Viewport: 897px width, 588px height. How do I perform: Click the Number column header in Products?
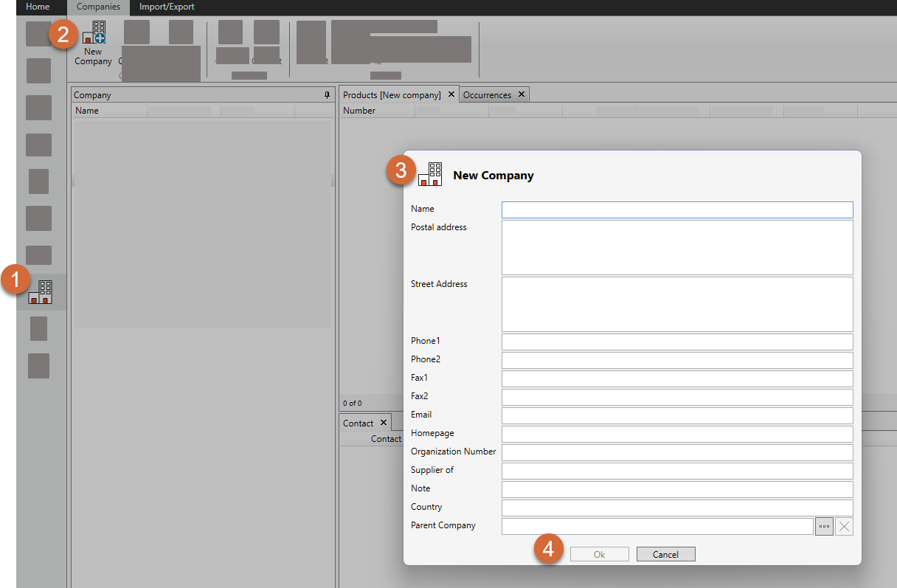(376, 111)
